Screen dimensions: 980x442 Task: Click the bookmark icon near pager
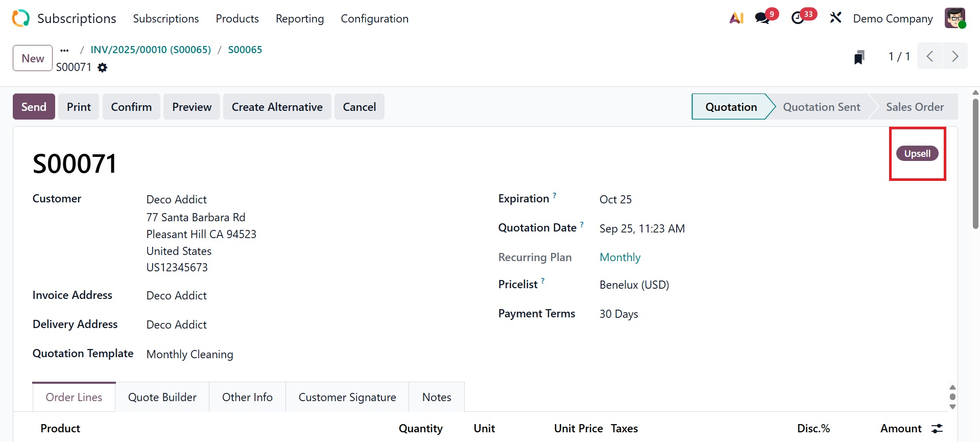[859, 57]
